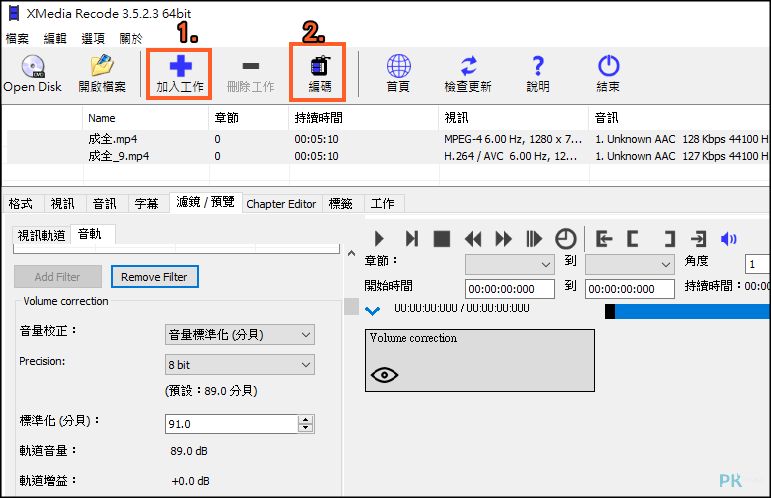Open the 編輯 menu

[x=55, y=38]
